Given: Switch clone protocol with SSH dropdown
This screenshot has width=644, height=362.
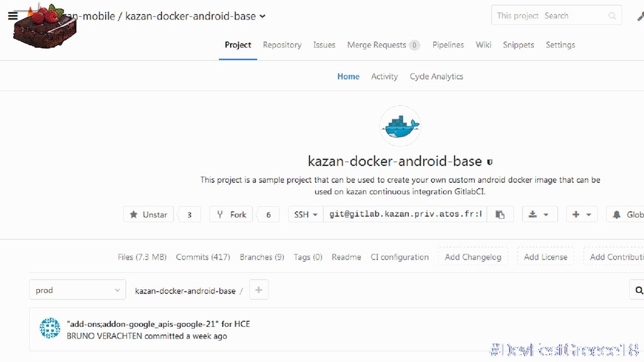Looking at the screenshot, I should point(306,214).
